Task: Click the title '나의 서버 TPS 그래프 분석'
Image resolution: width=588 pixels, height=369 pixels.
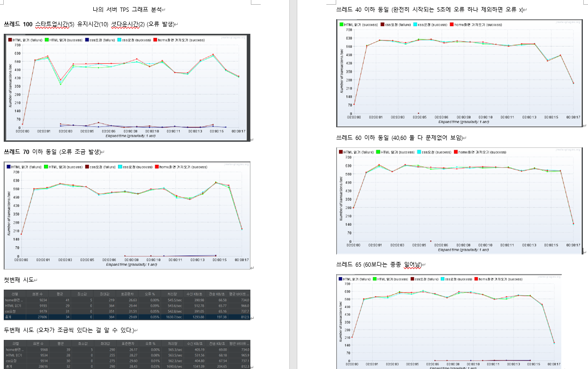Action: point(128,9)
